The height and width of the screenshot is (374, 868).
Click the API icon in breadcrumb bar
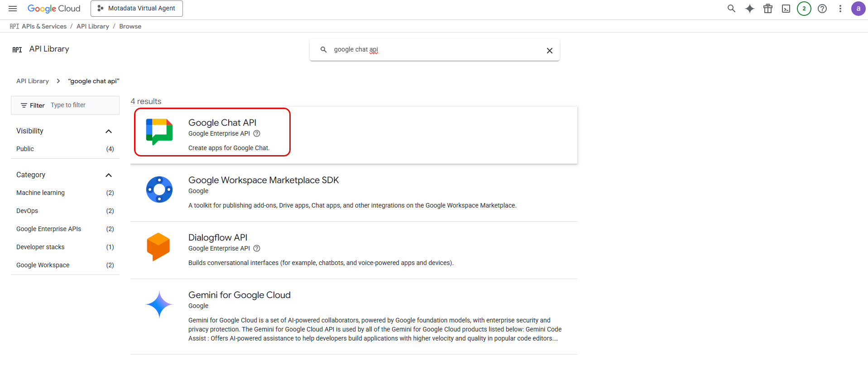(14, 26)
